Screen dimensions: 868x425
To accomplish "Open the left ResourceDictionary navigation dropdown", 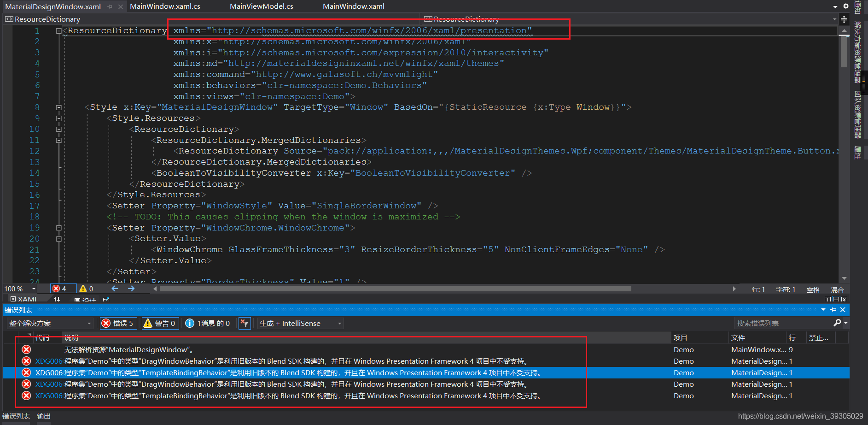I will pyautogui.click(x=212, y=19).
